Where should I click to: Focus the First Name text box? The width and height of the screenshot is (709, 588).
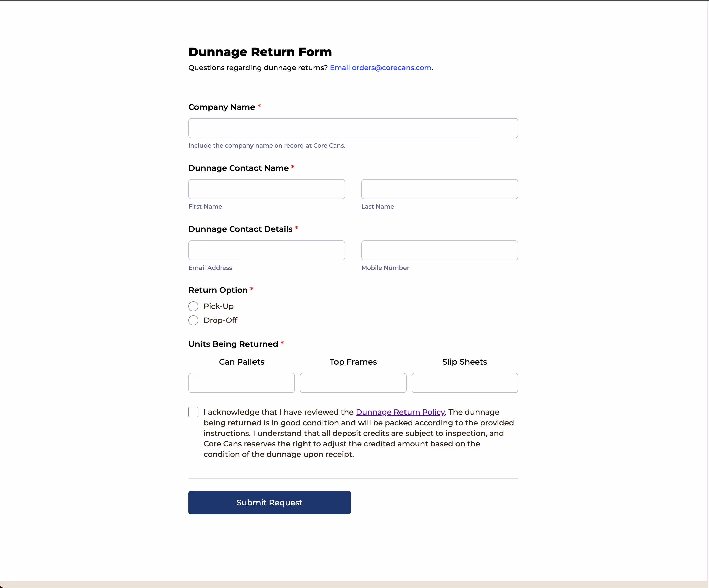point(267,189)
